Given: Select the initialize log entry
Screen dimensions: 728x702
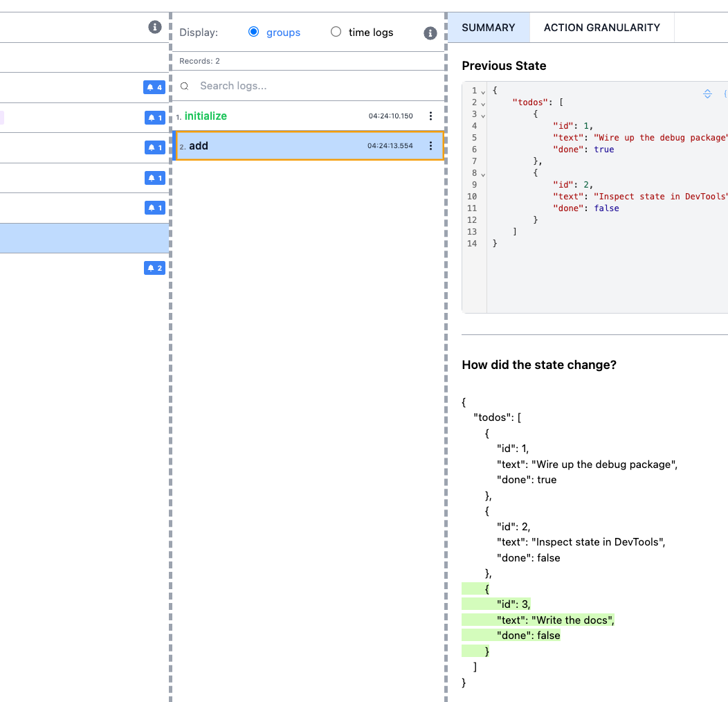Looking at the screenshot, I should tap(308, 116).
